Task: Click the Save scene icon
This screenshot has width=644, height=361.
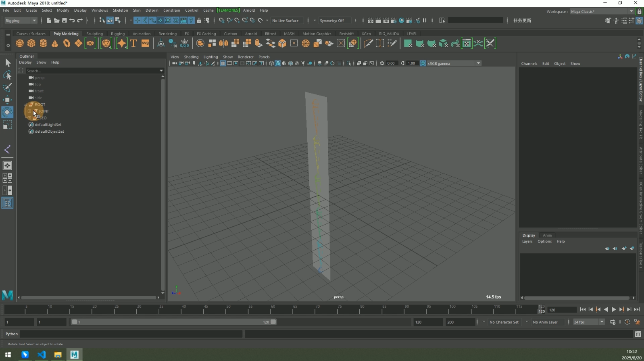Action: [x=64, y=21]
